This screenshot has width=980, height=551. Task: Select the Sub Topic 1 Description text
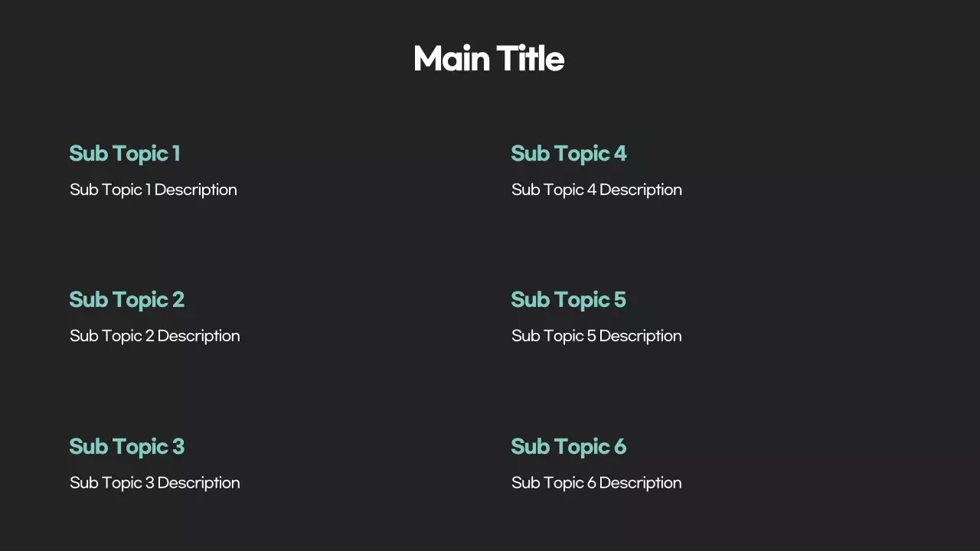pos(153,190)
